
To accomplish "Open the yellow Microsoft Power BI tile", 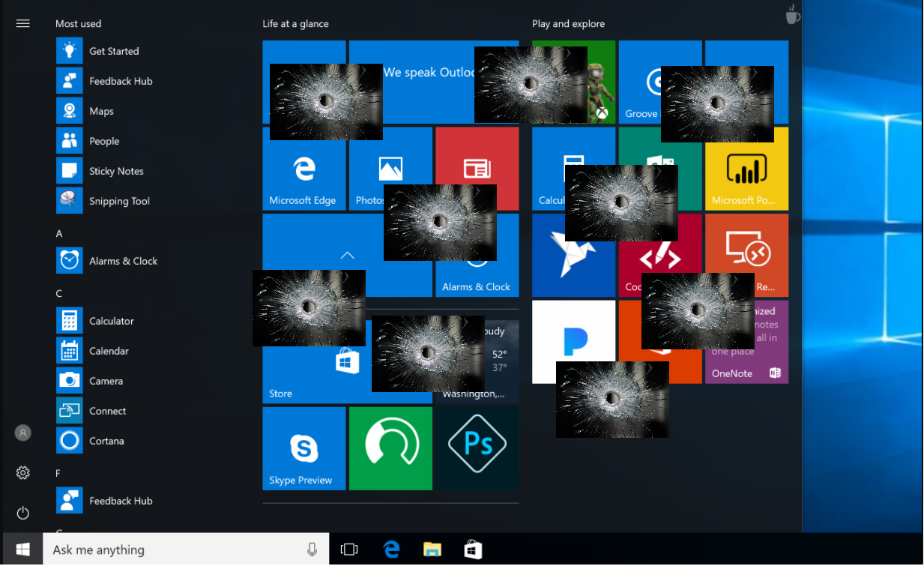I will (746, 169).
